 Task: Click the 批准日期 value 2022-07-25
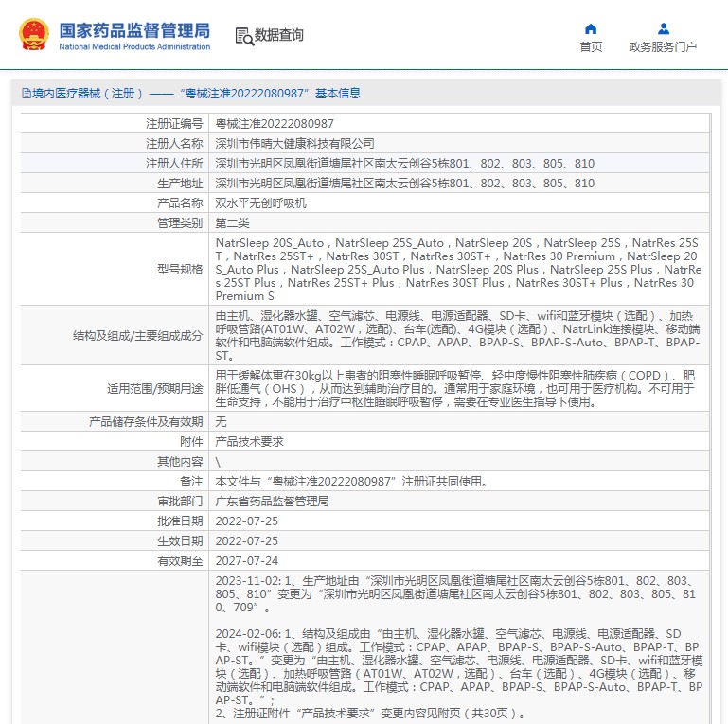(246, 521)
